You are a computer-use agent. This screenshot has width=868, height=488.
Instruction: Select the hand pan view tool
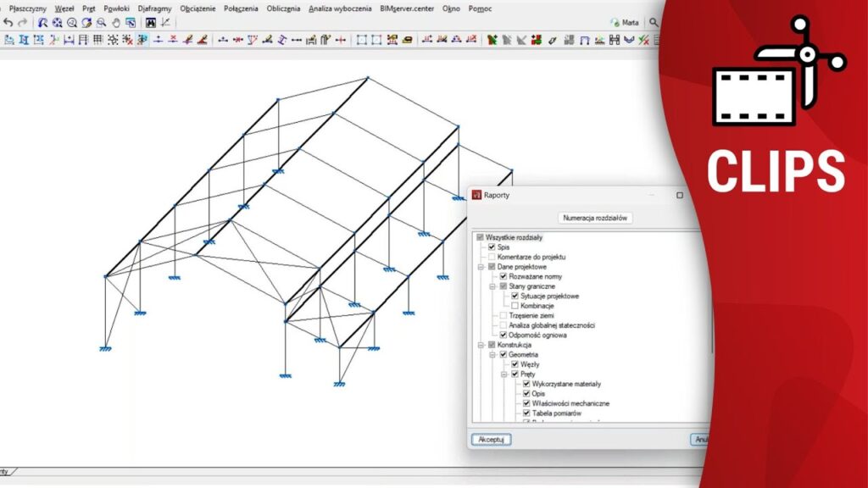click(115, 23)
